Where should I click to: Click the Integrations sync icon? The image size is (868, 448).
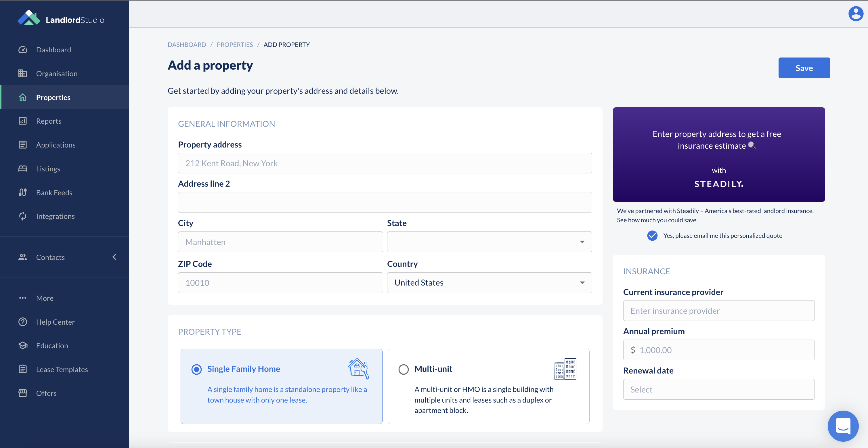click(22, 216)
